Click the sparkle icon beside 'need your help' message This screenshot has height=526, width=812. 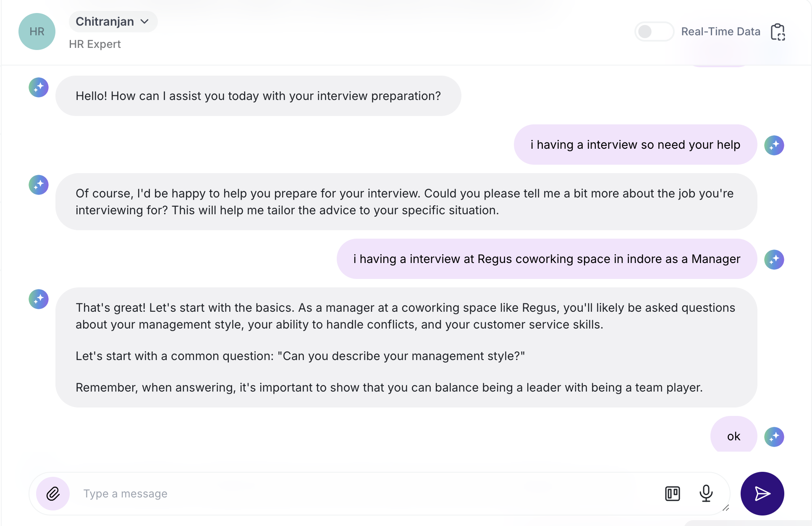(x=775, y=145)
